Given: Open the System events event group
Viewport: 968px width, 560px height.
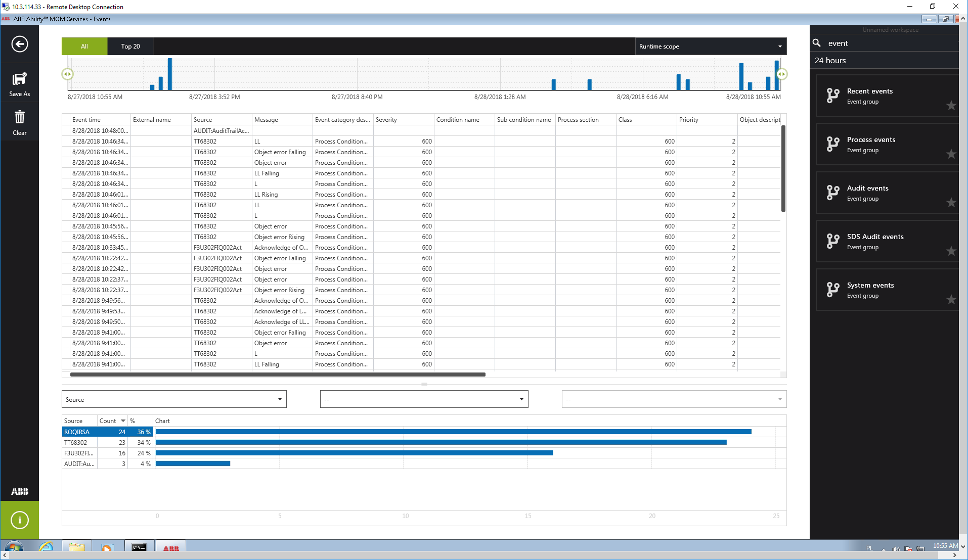Looking at the screenshot, I should (870, 290).
